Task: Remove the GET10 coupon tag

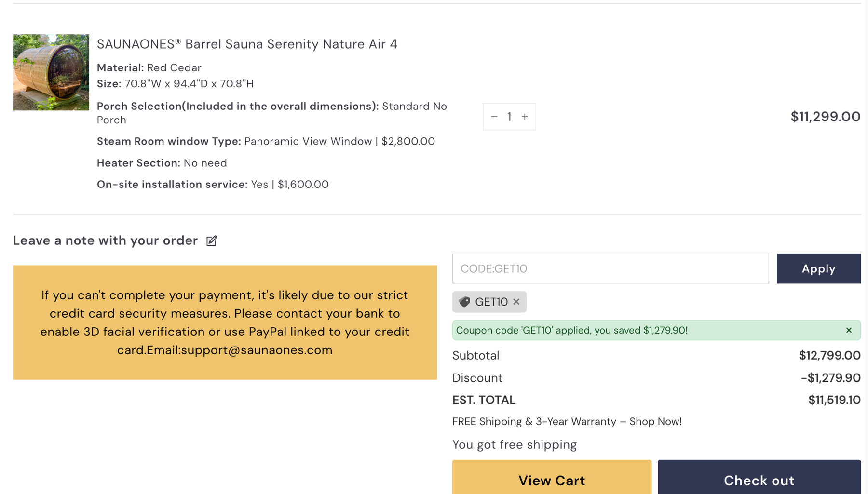Action: tap(516, 302)
